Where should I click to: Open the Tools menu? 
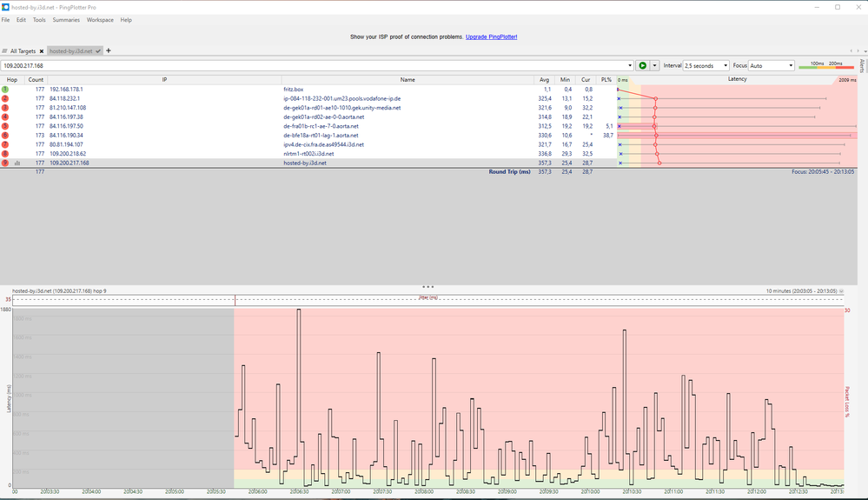tap(39, 20)
